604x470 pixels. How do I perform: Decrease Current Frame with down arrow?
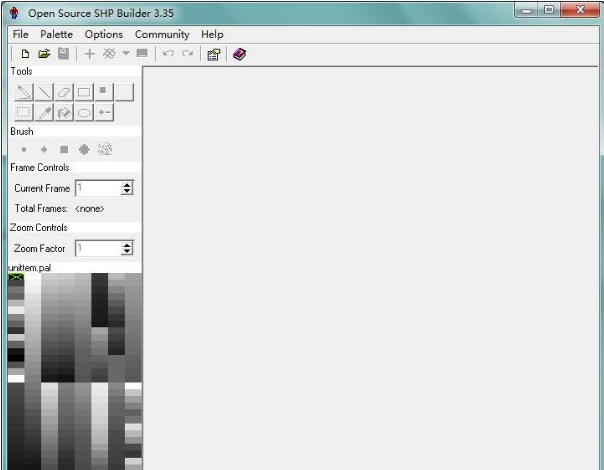127,191
